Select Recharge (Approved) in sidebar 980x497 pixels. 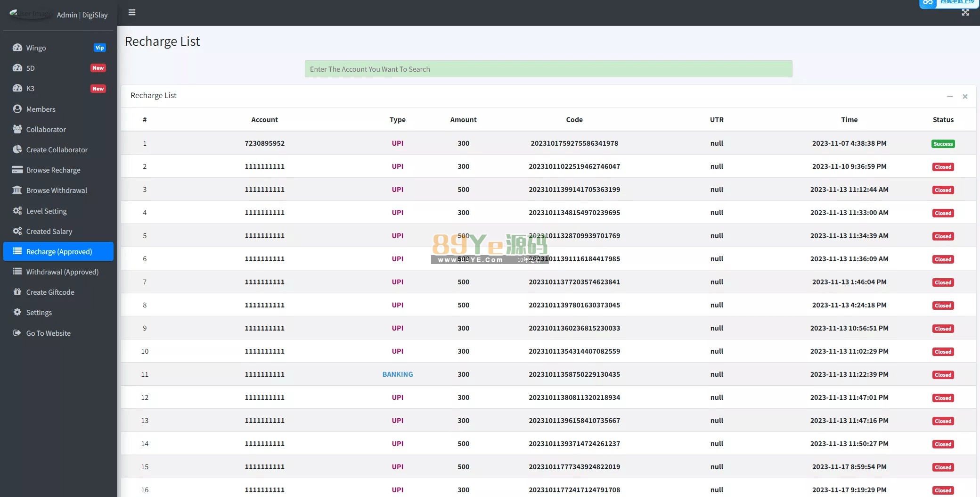point(58,251)
